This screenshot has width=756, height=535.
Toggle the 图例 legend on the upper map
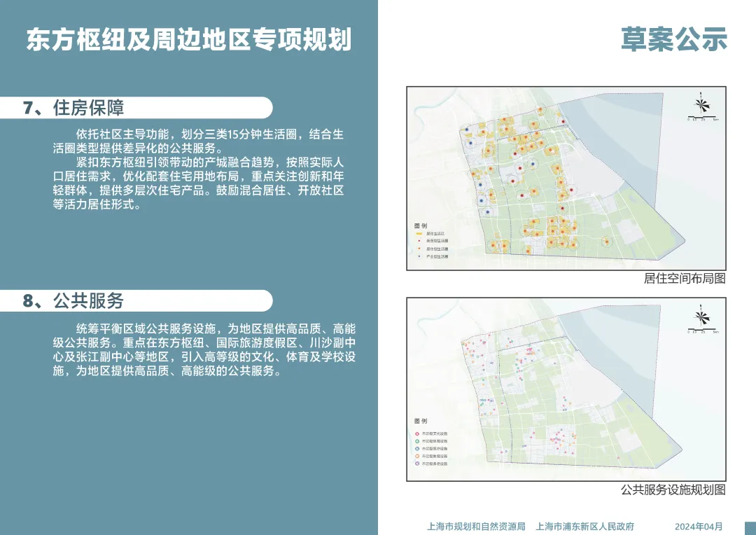422,224
